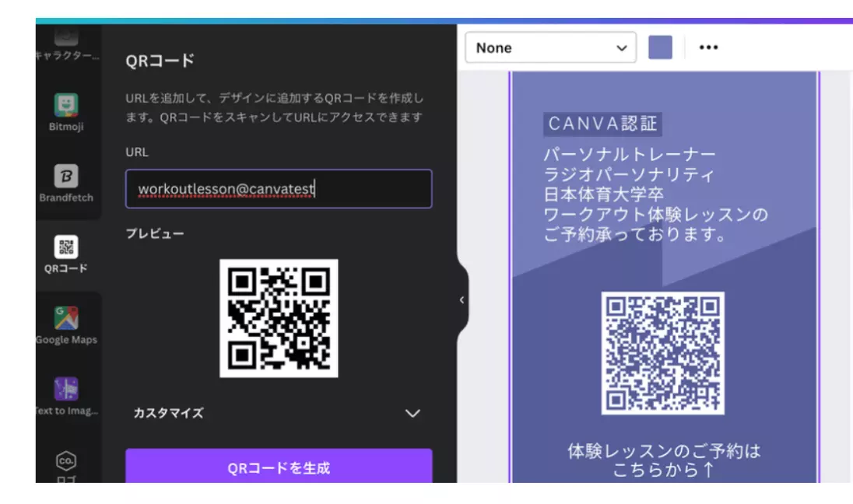Select the 日本体育大学卒 text line
Screen dimensions: 853x504
pyautogui.click(x=604, y=194)
